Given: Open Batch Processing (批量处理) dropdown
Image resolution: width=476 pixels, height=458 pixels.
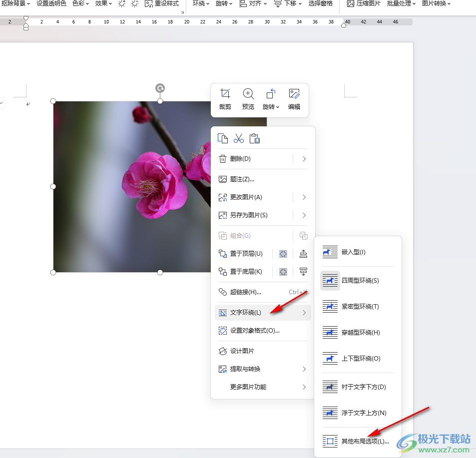Looking at the screenshot, I should (401, 3).
